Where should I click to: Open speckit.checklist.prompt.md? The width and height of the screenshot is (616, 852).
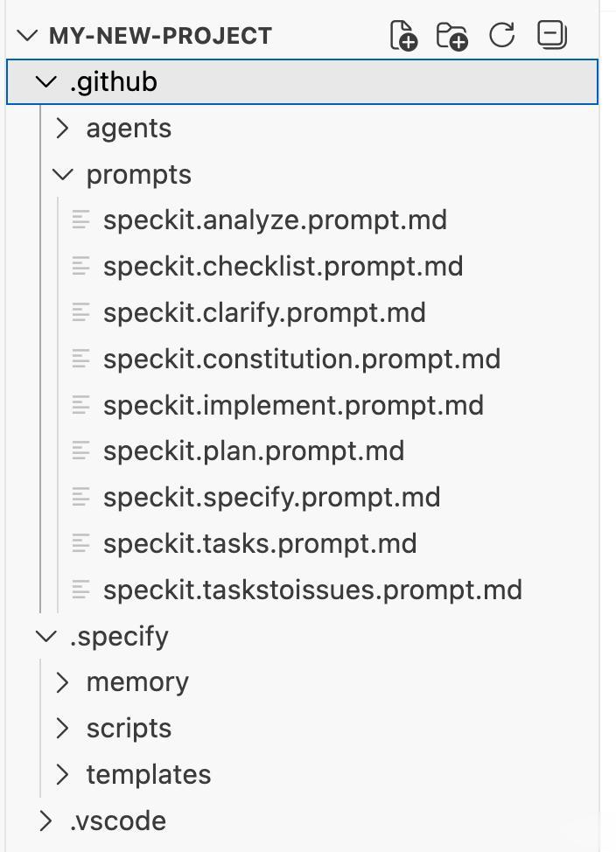coord(283,266)
